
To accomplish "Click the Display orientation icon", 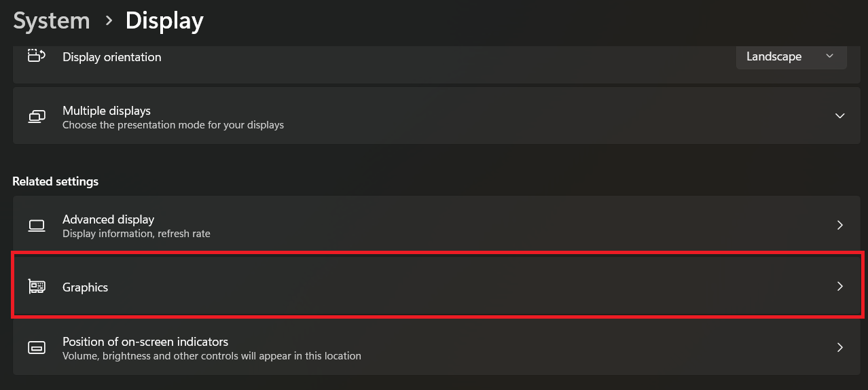I will click(x=36, y=56).
